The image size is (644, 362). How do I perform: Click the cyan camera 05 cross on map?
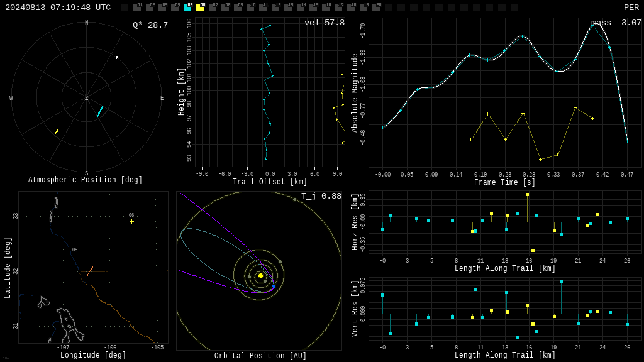[x=75, y=256]
